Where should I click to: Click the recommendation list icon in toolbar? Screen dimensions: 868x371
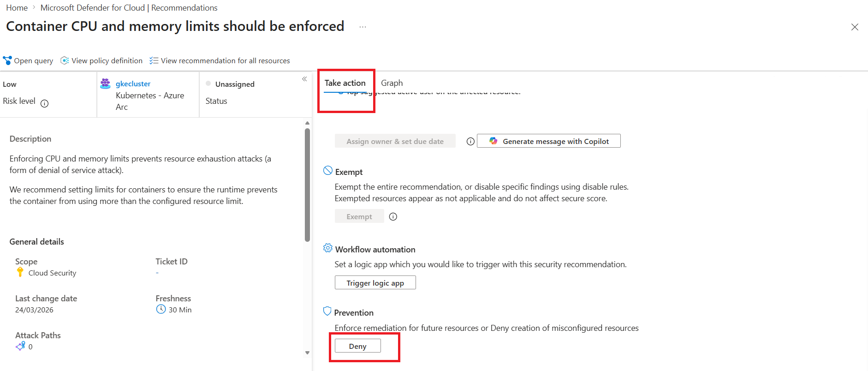click(x=154, y=60)
